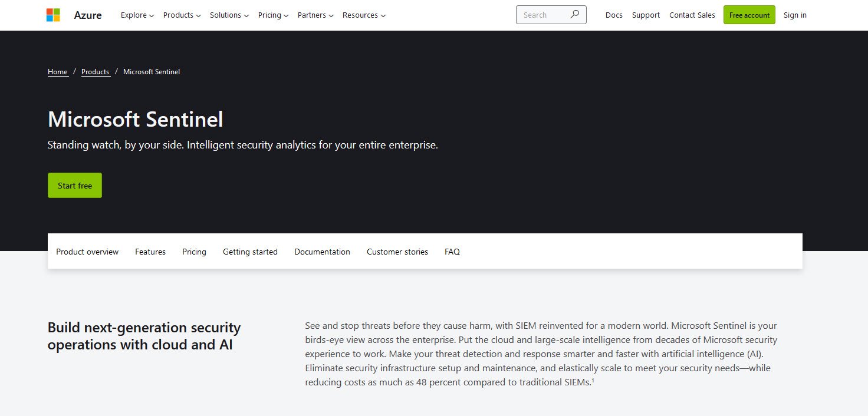Open the Partners dropdown
The image size is (868, 416).
pyautogui.click(x=315, y=15)
